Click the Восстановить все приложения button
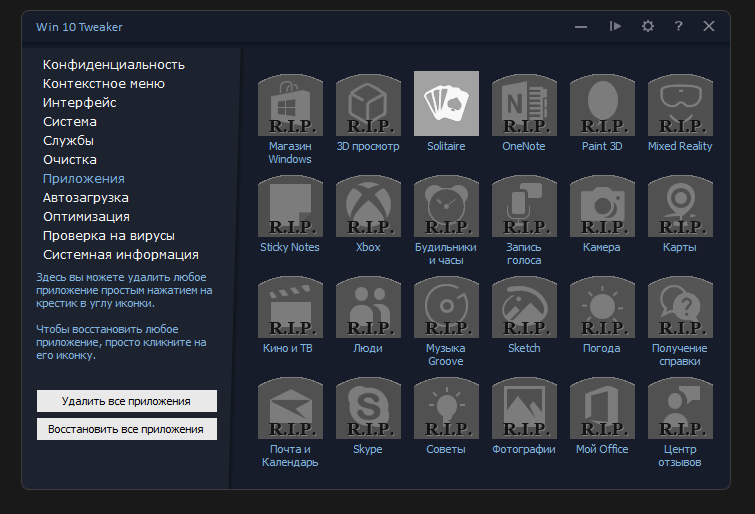The width and height of the screenshot is (755, 514). click(x=127, y=429)
